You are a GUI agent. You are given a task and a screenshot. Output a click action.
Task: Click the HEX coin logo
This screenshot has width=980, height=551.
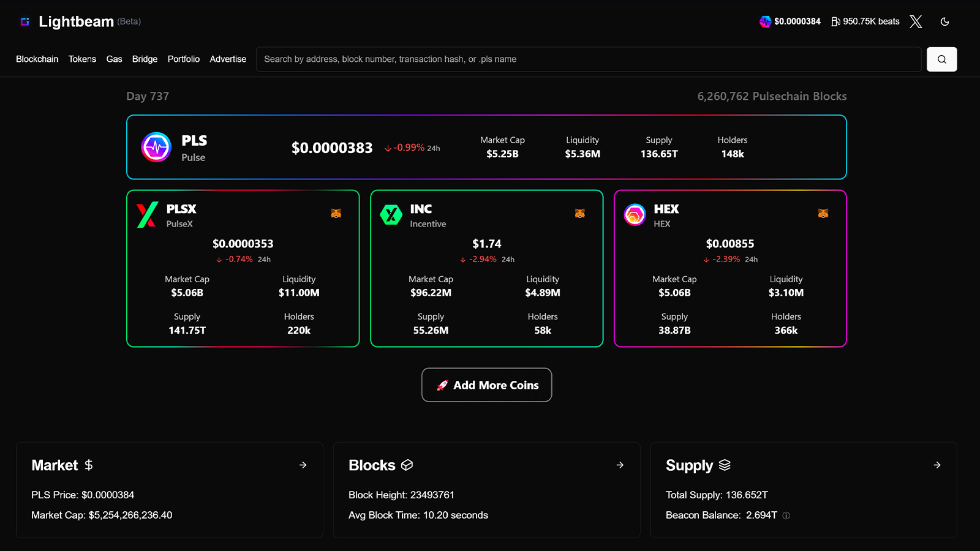click(635, 215)
